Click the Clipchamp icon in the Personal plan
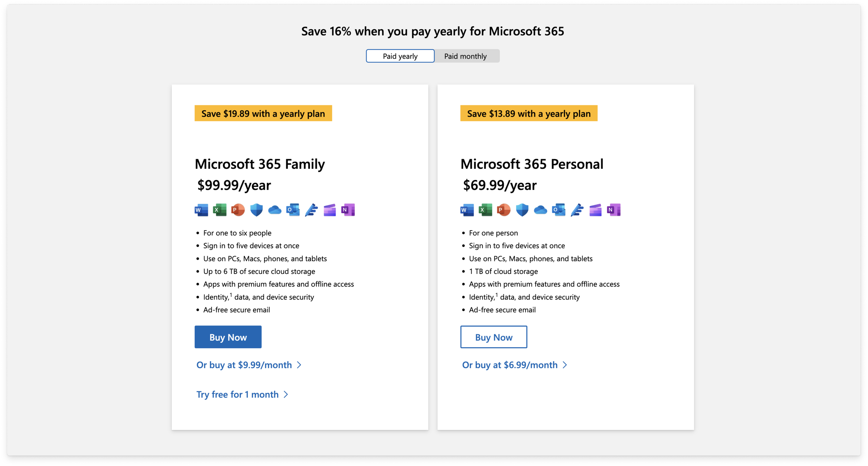Image resolution: width=868 pixels, height=466 pixels. click(595, 210)
